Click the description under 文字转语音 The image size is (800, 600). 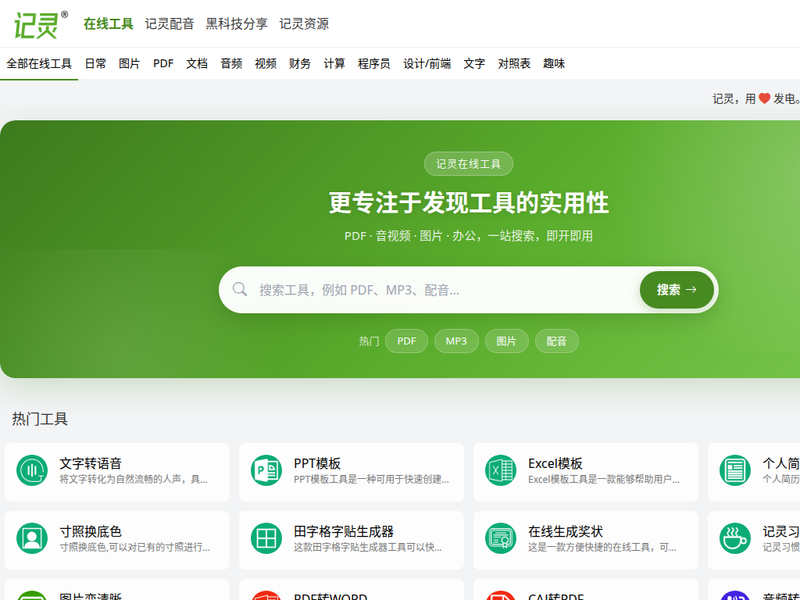(133, 479)
